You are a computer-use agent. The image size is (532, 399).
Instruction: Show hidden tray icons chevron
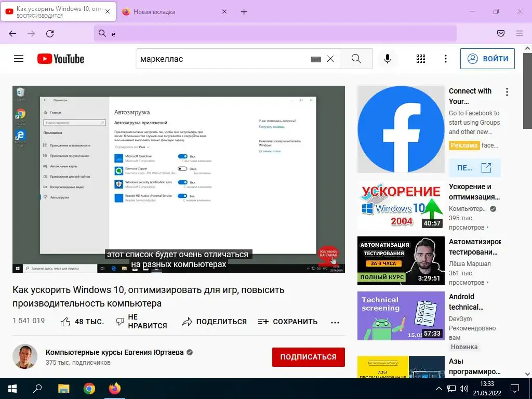click(x=438, y=389)
